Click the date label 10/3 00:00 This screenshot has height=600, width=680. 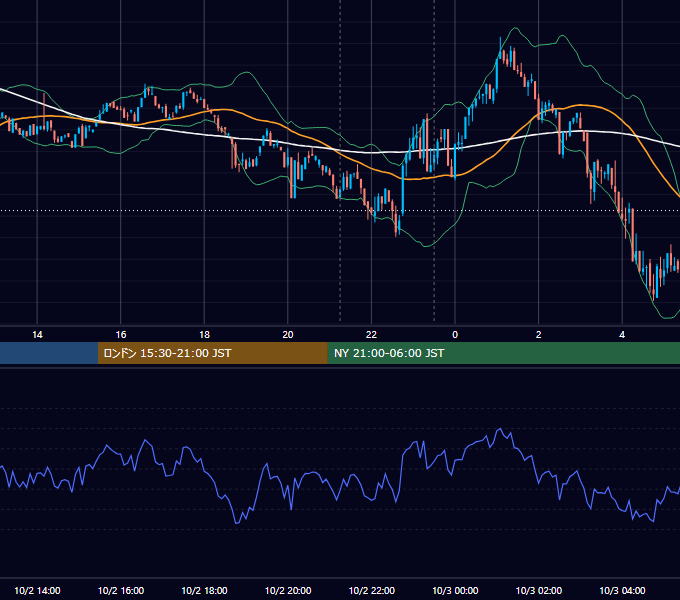455,590
